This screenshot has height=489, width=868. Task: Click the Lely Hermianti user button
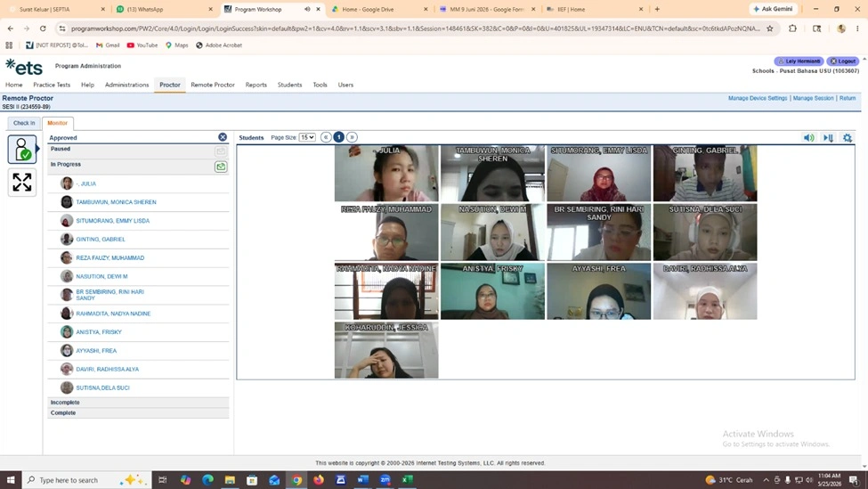pyautogui.click(x=799, y=61)
